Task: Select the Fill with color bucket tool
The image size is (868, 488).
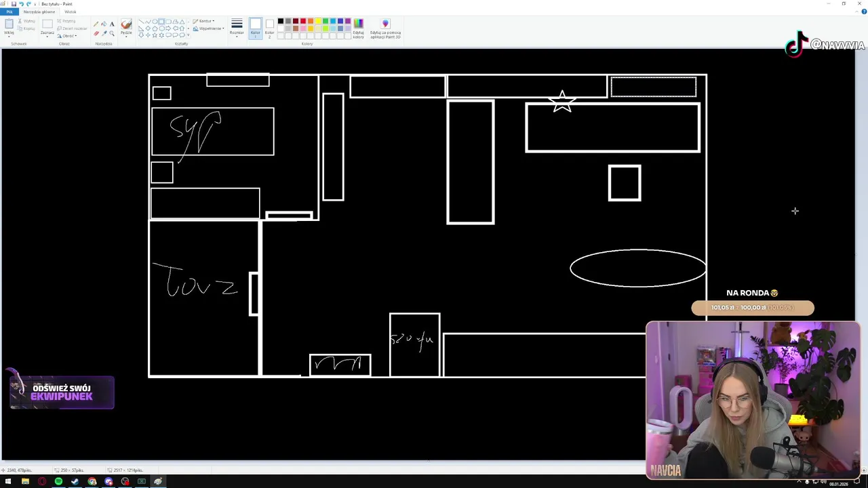Action: click(104, 24)
